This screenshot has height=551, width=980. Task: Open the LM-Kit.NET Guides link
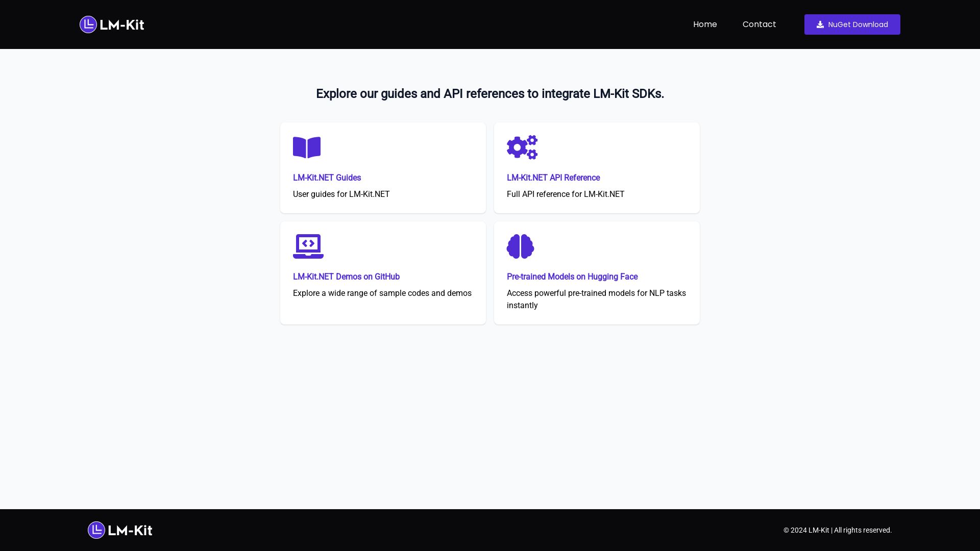327,178
